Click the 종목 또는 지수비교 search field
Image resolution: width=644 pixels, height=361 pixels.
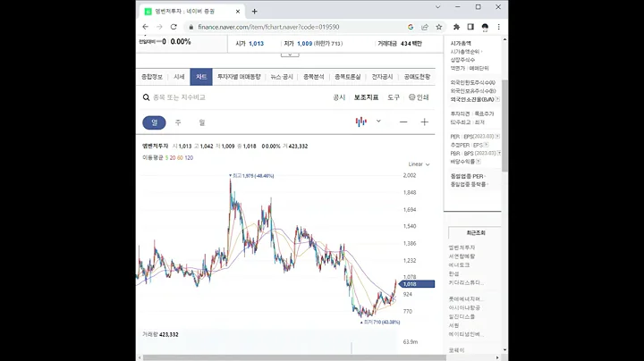pyautogui.click(x=179, y=97)
